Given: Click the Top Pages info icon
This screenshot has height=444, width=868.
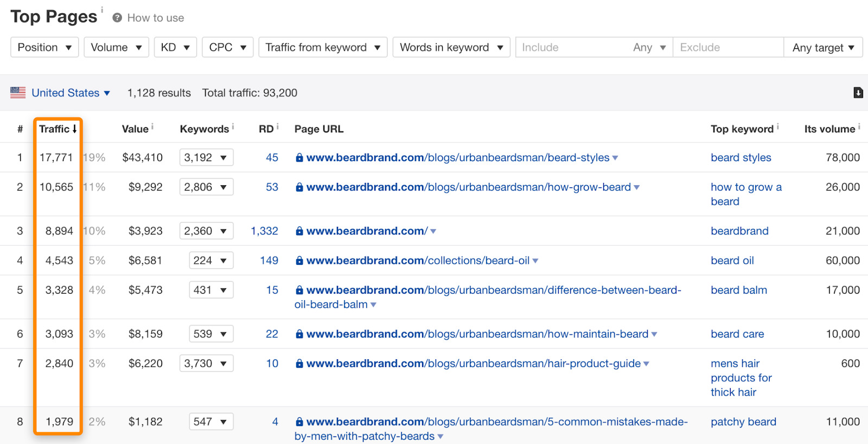Looking at the screenshot, I should pyautogui.click(x=102, y=10).
